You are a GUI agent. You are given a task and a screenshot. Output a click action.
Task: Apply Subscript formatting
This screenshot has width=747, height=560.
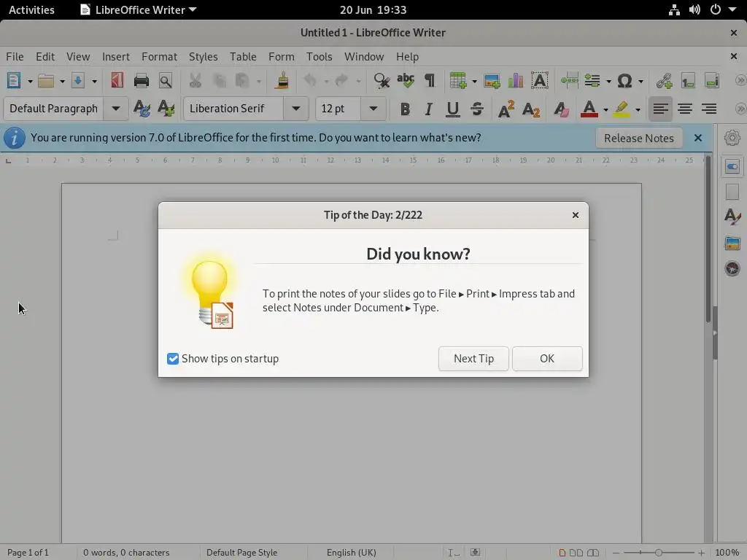click(x=531, y=109)
